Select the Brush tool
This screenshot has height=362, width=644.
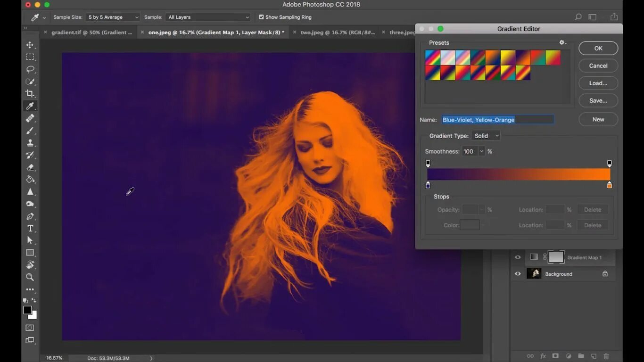[30, 131]
